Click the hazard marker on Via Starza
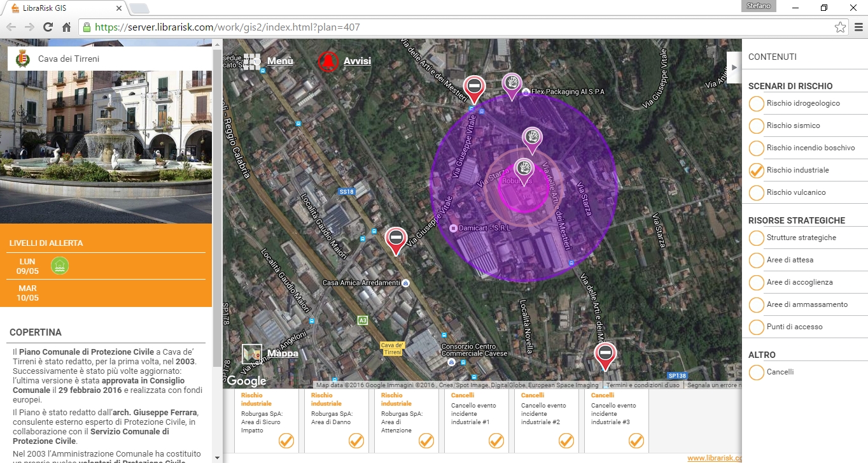 [532, 139]
